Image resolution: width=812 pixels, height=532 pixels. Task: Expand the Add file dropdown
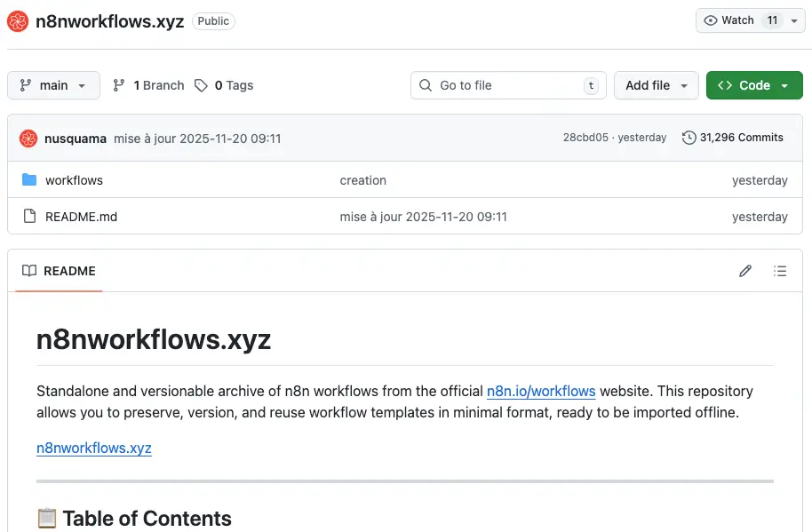[657, 85]
